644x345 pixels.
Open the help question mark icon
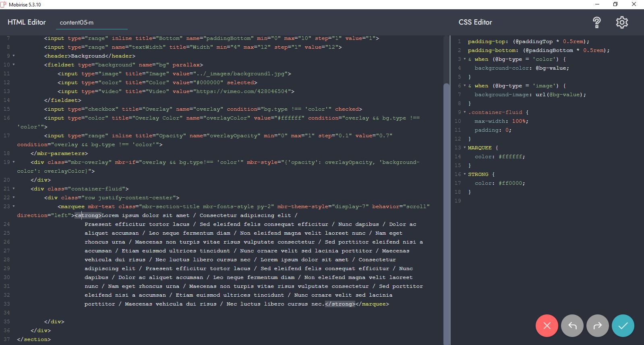596,23
